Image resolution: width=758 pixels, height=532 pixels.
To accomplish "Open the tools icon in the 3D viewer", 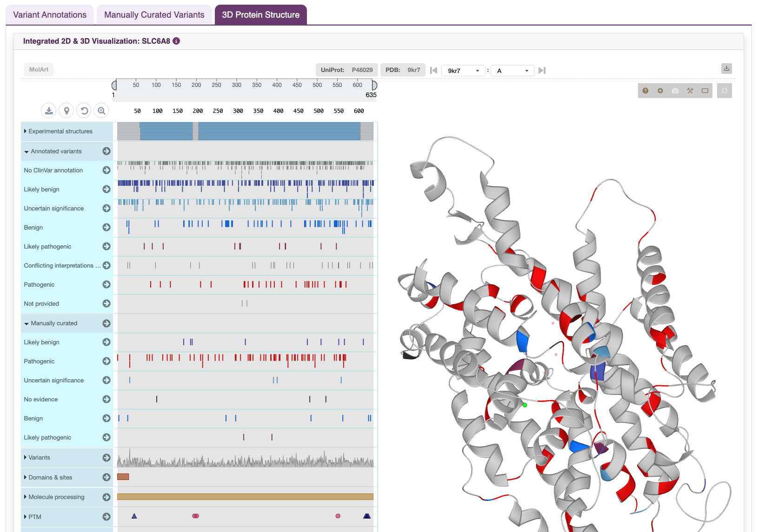I will [x=690, y=91].
